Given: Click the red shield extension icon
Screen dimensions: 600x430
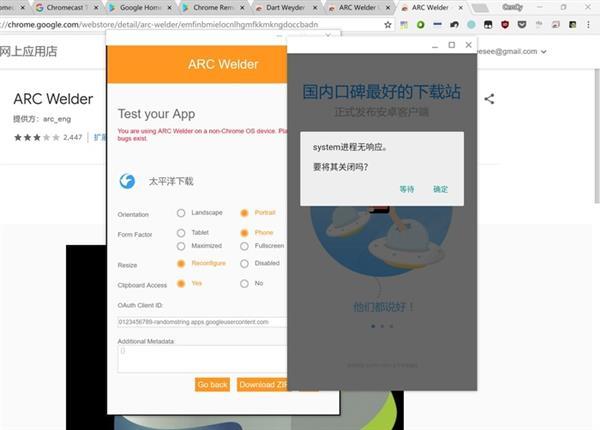Looking at the screenshot, I should click(x=505, y=25).
